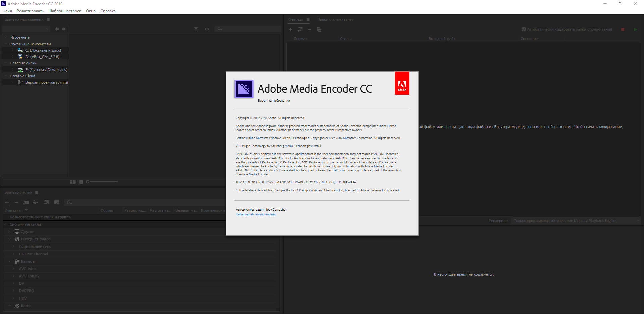Click the Preset Browser search field

click(x=144, y=202)
